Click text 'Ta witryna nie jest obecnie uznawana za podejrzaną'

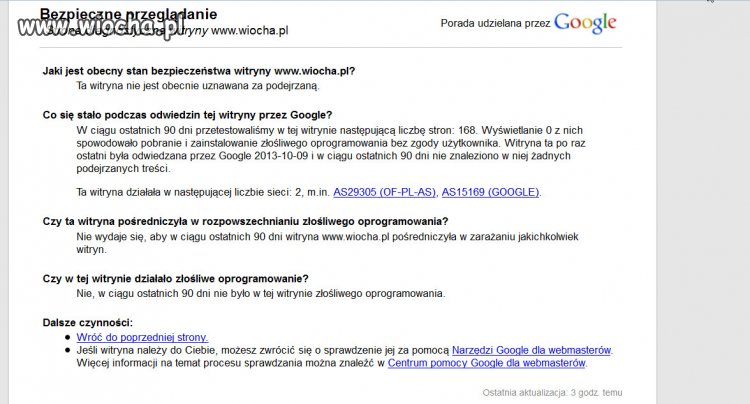point(198,86)
